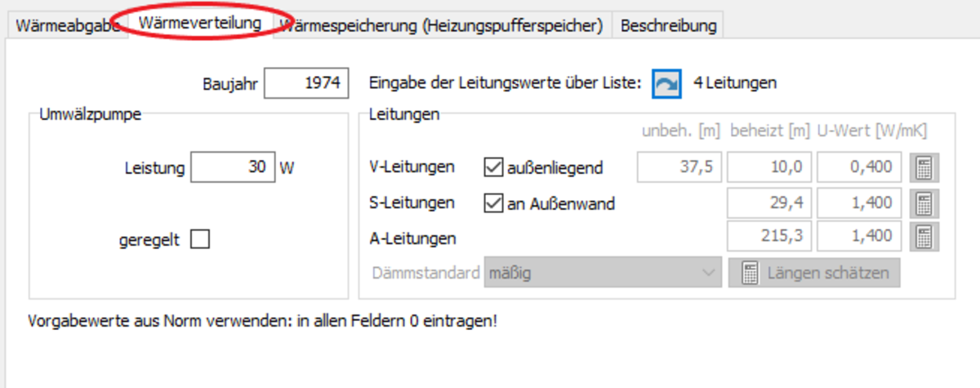Open the Wärmespeicherung (Heizungspufferspeicher) tab
Image resolution: width=980 pixels, height=388 pixels.
coord(442,26)
